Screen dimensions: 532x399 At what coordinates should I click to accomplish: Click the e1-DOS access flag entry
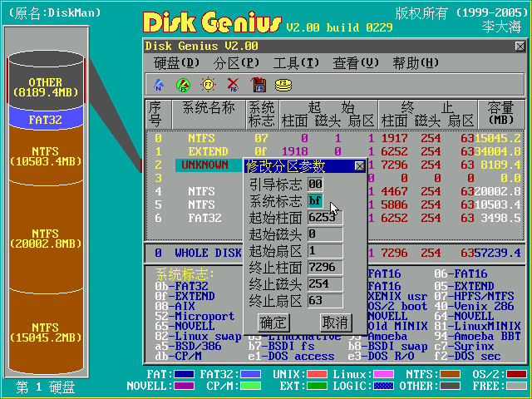291,356
